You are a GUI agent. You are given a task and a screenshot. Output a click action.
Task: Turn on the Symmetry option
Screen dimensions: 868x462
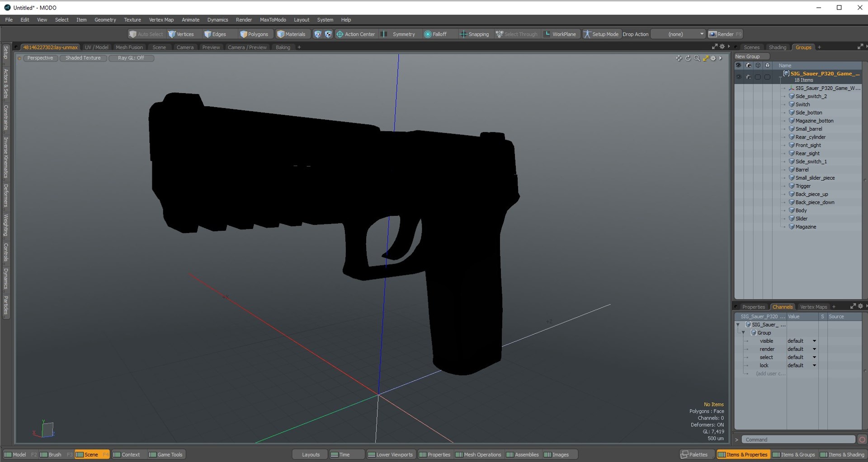[x=399, y=34]
